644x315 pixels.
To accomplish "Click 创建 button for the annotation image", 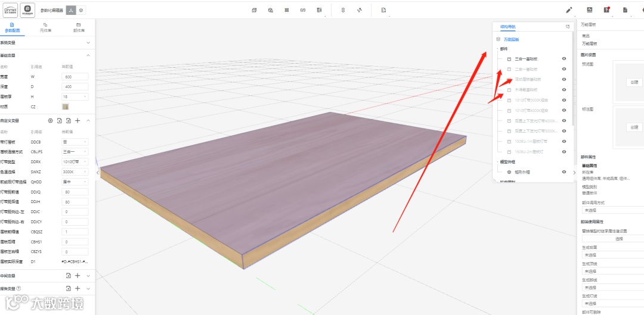I will 634,127.
